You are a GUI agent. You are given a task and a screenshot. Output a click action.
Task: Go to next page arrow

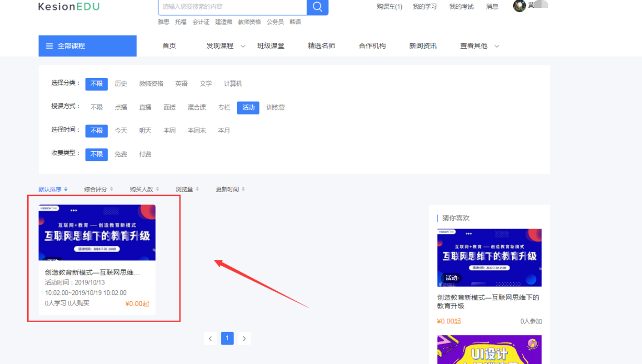(244, 338)
